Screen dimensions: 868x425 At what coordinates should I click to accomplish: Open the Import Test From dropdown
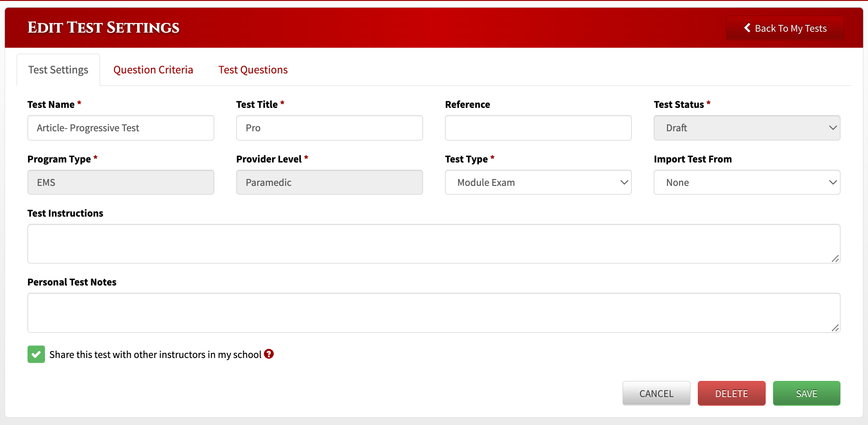[746, 183]
